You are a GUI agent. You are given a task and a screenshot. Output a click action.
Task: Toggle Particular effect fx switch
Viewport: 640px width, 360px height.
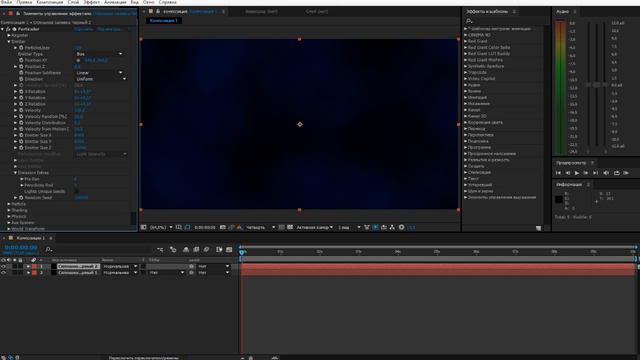8,29
